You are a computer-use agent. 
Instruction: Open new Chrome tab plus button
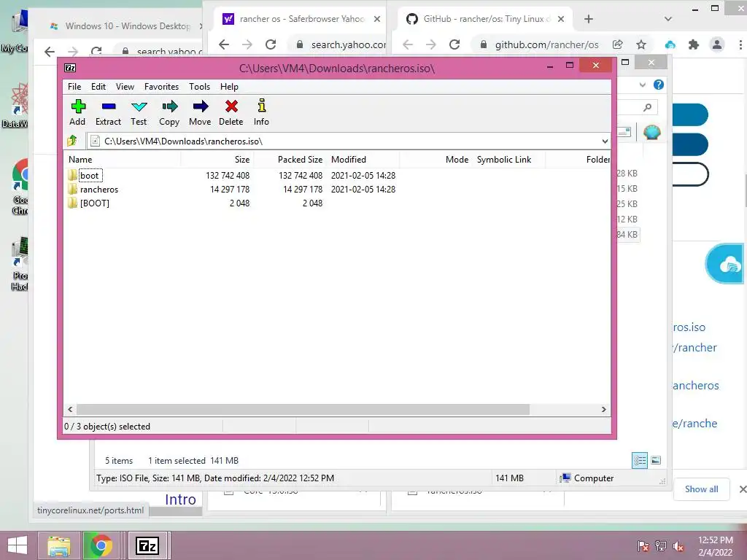[589, 19]
